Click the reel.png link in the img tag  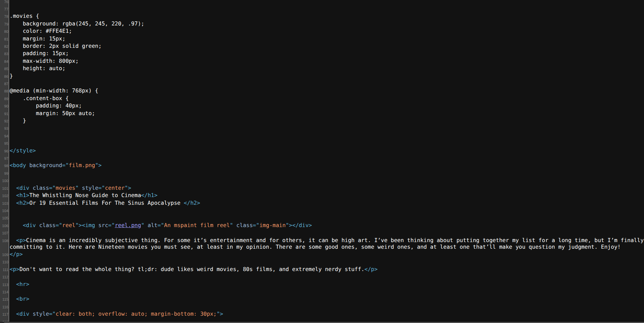point(128,225)
